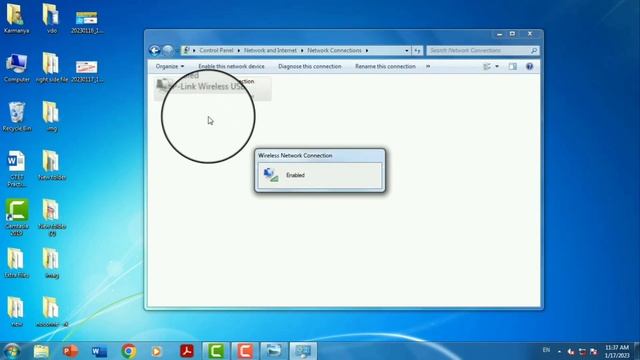Click Diagnose this connection

(310, 66)
